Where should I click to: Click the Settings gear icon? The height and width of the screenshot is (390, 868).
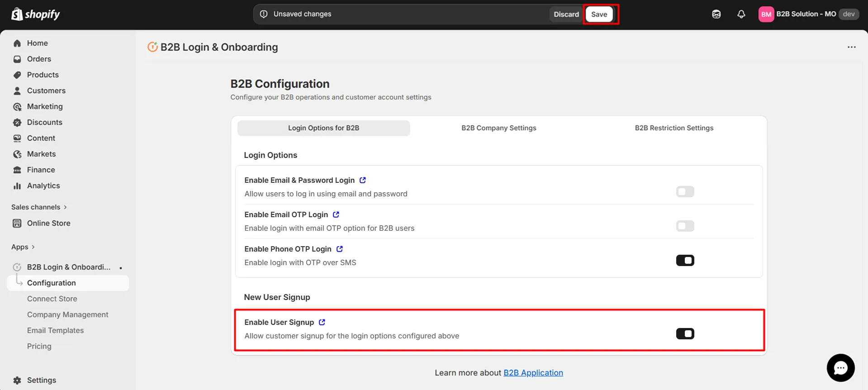tap(17, 380)
